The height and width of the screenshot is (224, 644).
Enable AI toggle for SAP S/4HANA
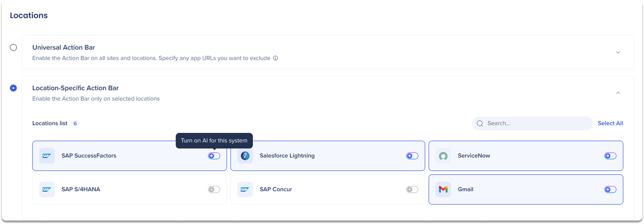pyautogui.click(x=214, y=189)
